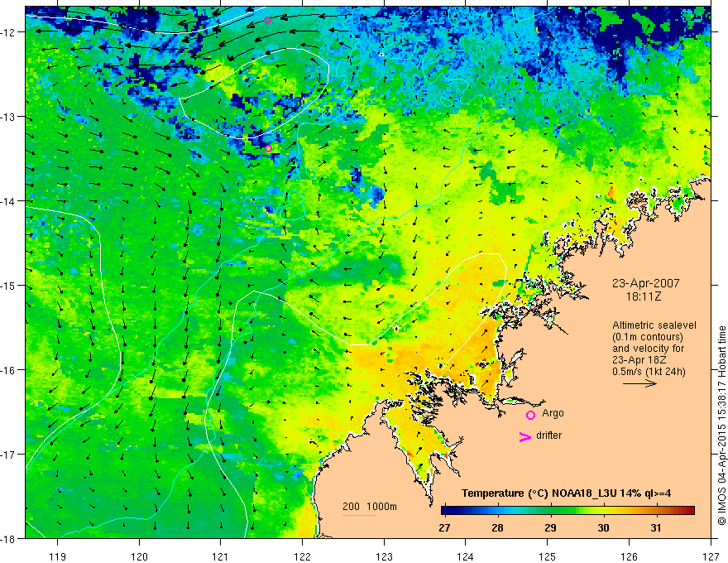Screen dimensions: 728x563
Task: Click the longitude '123' axis label
Action: (x=384, y=556)
